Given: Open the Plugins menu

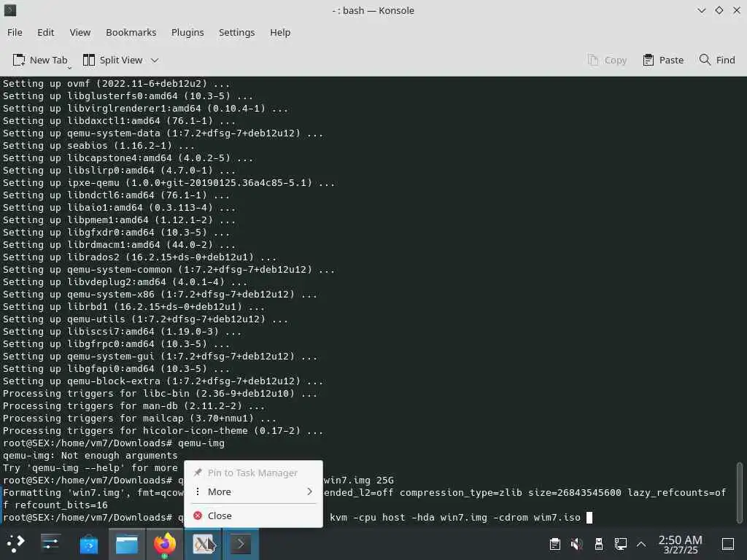Looking at the screenshot, I should tap(187, 32).
